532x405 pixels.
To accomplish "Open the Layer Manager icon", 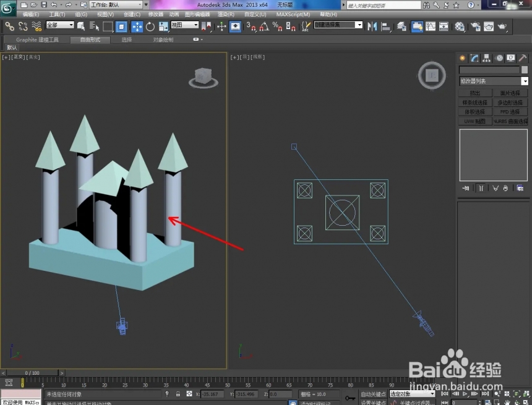I will click(x=401, y=27).
